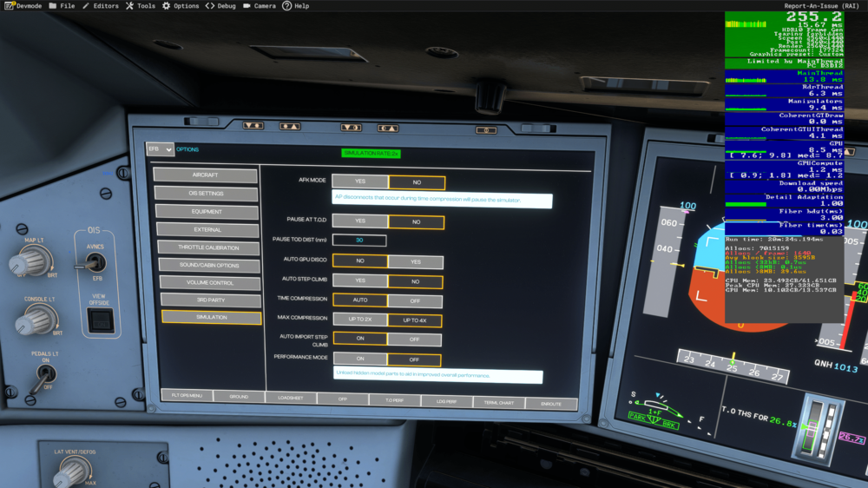
Task: Turn PERFORMANCE MODE ON
Action: (x=359, y=359)
